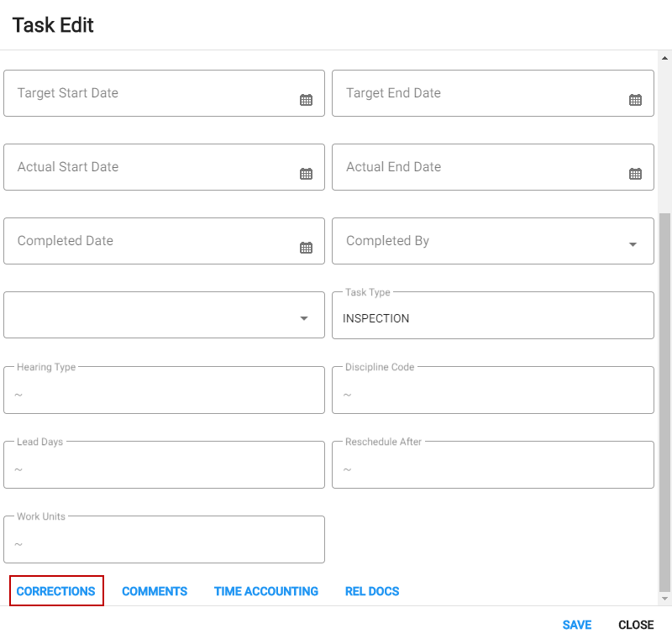Screen dimensions: 672x644
Task: Close the Task Edit dialog
Action: tap(636, 625)
